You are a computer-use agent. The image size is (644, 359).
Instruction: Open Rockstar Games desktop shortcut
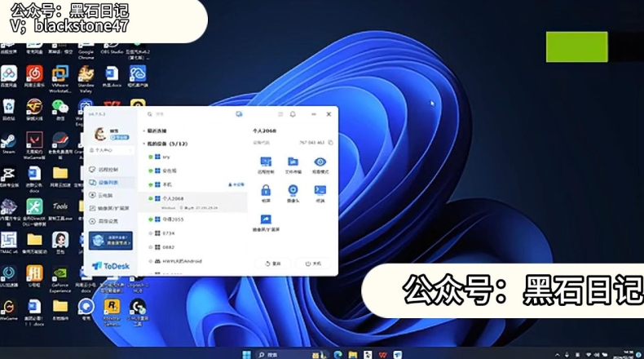pyautogui.click(x=112, y=312)
